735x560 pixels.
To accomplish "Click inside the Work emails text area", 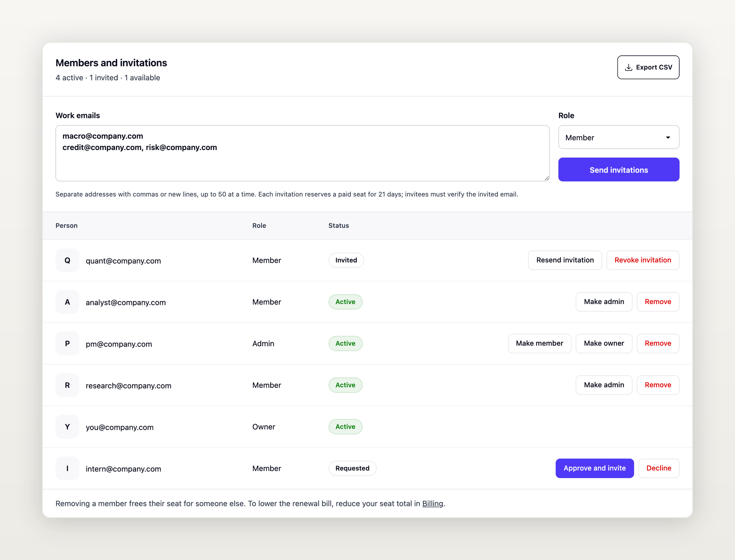I will (302, 153).
